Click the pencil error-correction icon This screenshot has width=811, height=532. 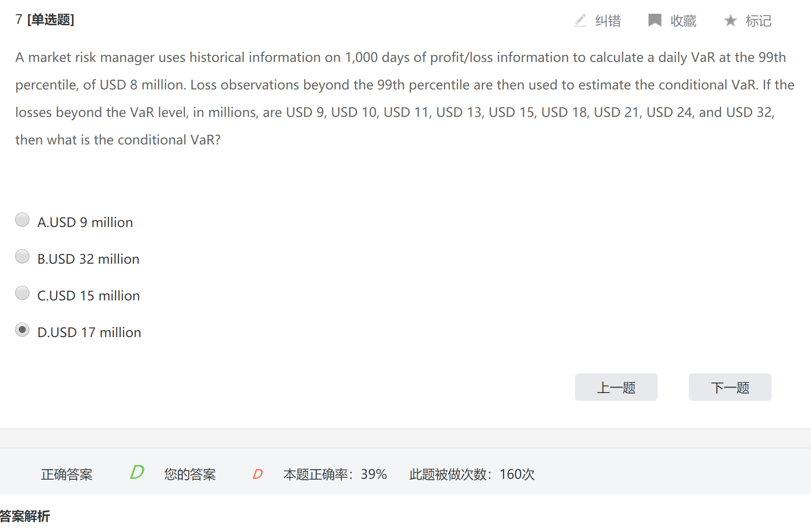[581, 21]
